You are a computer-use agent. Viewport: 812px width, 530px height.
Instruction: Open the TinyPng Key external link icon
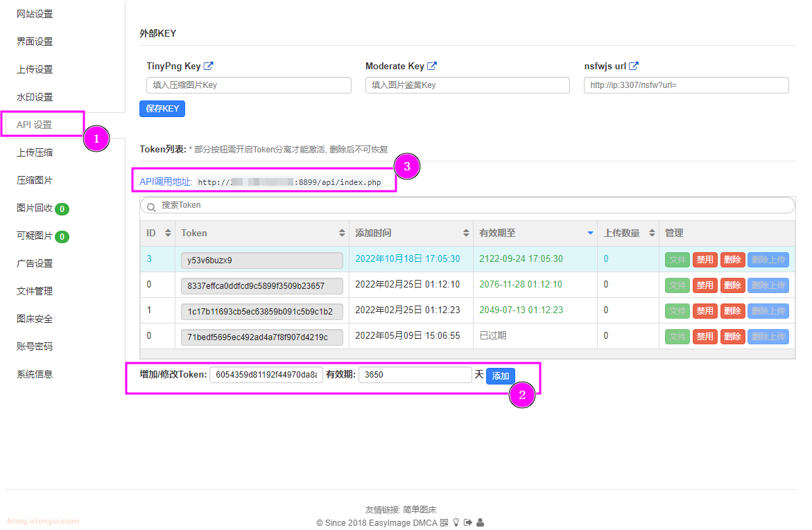tap(209, 67)
